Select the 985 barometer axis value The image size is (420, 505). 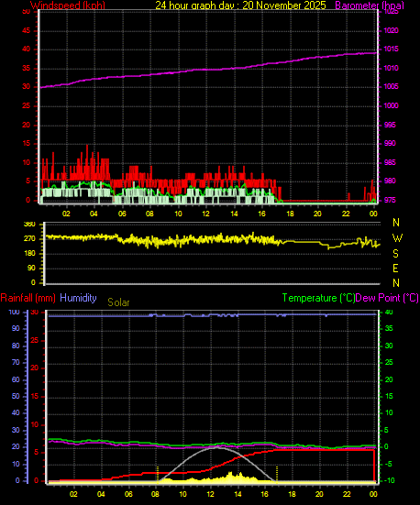pos(390,162)
